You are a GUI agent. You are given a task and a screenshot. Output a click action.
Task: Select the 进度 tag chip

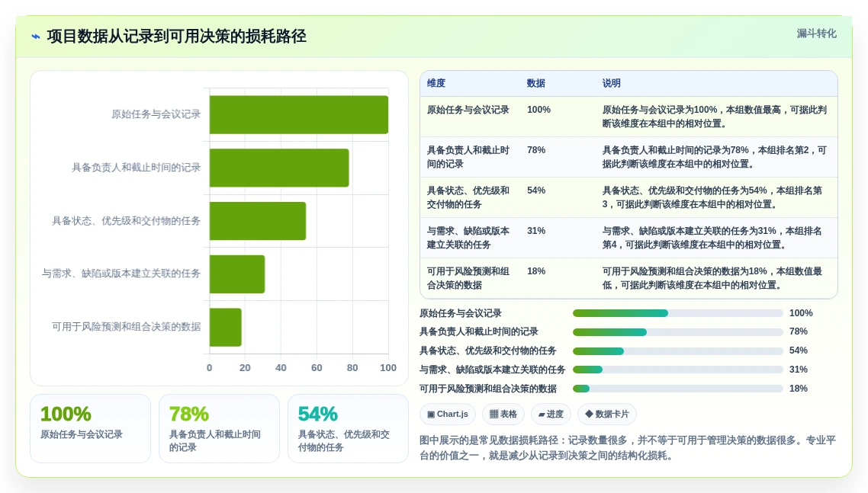coord(551,414)
